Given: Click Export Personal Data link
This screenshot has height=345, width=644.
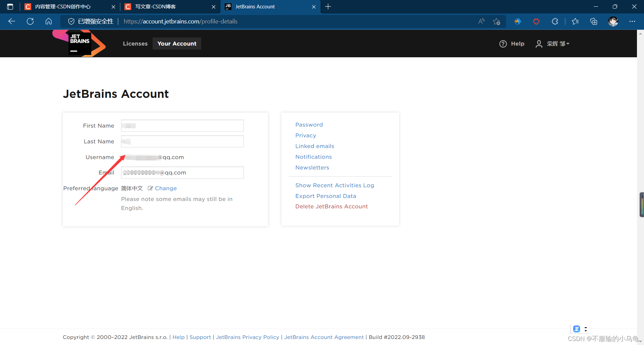Looking at the screenshot, I should pos(326,196).
